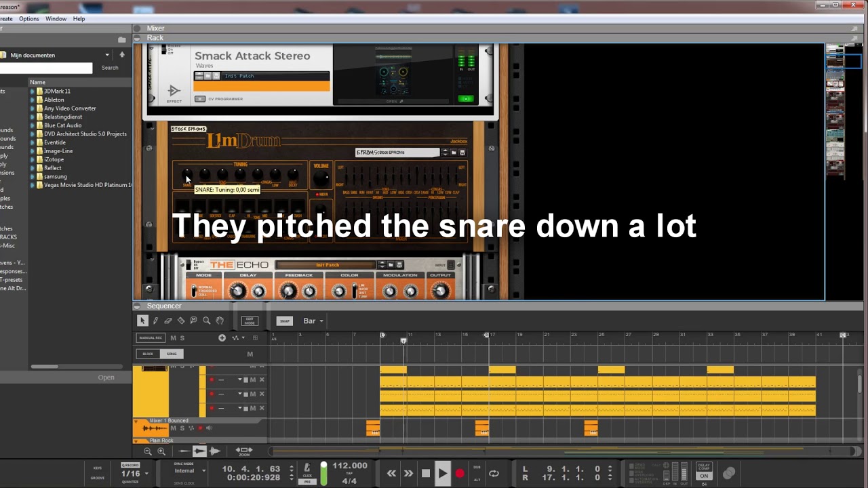Click the Manual Rec button
The image size is (868, 488).
coord(151,338)
